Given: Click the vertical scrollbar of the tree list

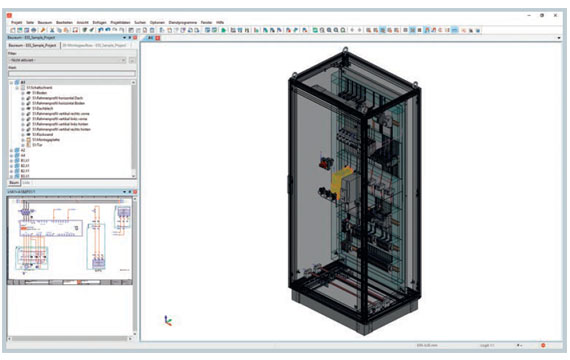Looking at the screenshot, I should click(x=133, y=129).
